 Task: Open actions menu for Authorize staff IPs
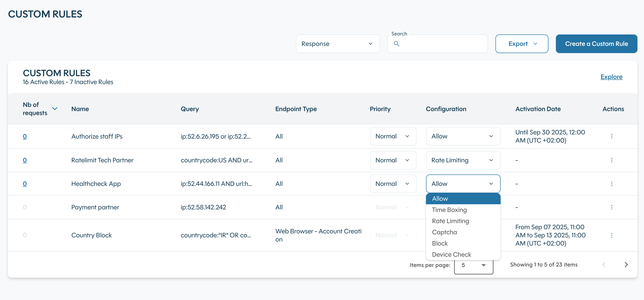click(x=612, y=136)
